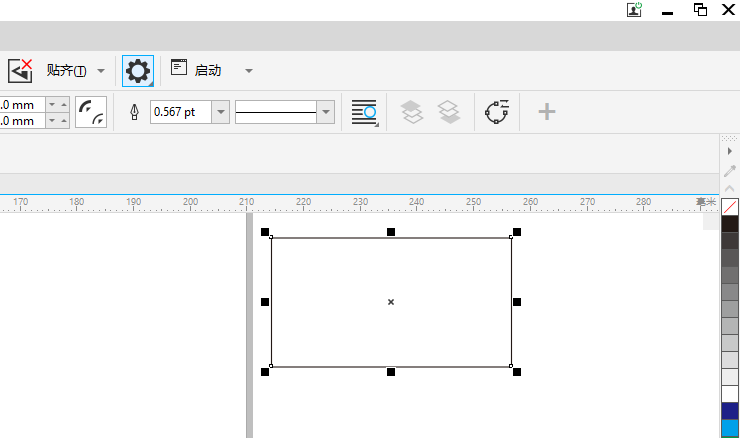Open the Options gear settings icon
This screenshot has height=438, width=740.
pyautogui.click(x=138, y=71)
